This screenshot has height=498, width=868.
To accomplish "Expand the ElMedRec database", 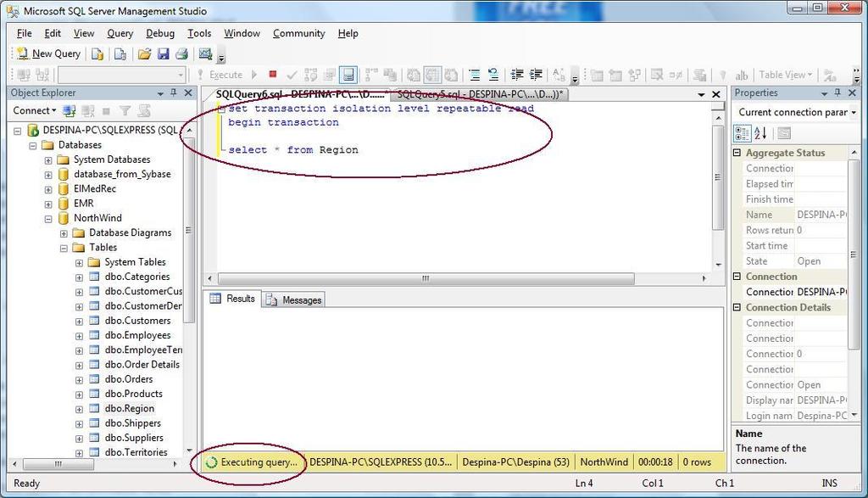I will pos(48,189).
